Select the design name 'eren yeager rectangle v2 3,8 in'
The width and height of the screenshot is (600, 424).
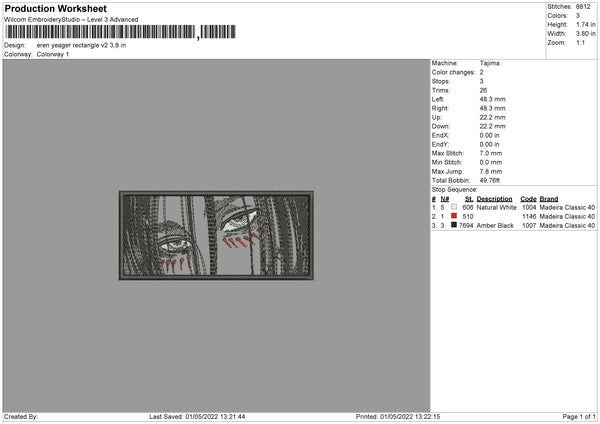pos(81,45)
